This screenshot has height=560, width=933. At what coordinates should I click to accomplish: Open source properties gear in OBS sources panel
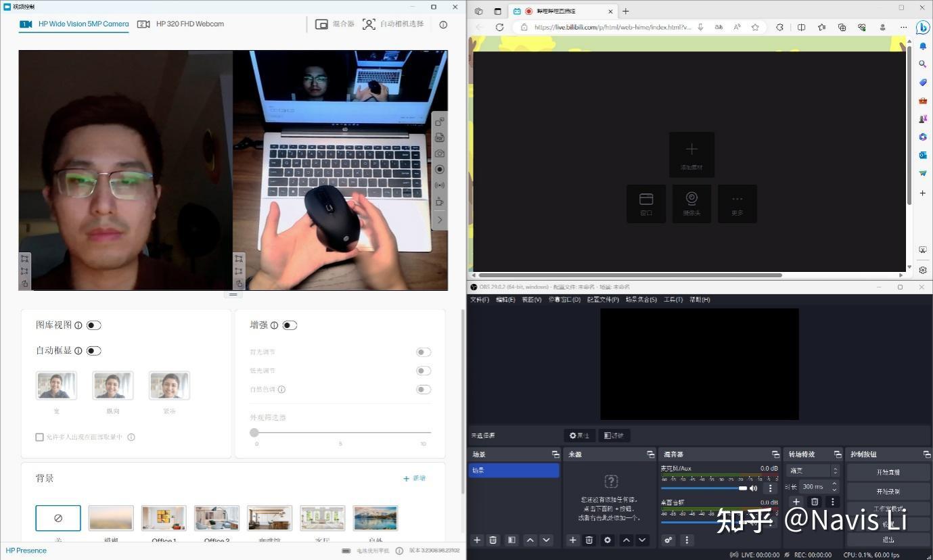pos(607,540)
